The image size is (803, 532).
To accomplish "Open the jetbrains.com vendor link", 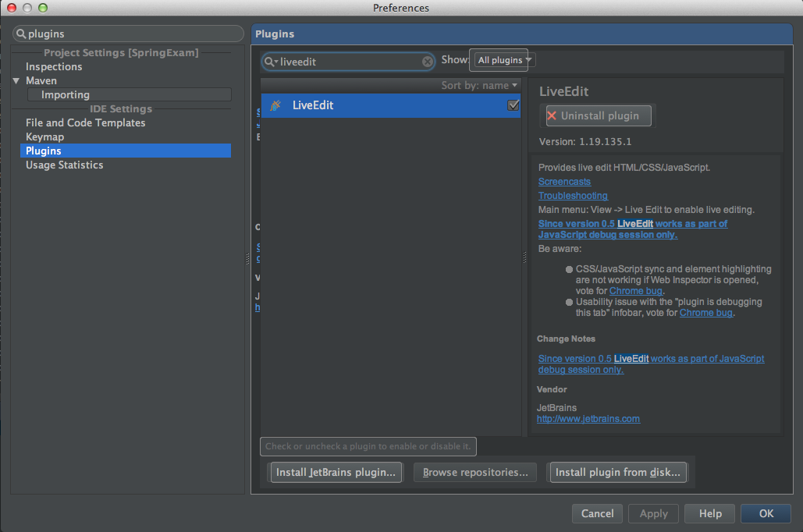I will [x=588, y=419].
